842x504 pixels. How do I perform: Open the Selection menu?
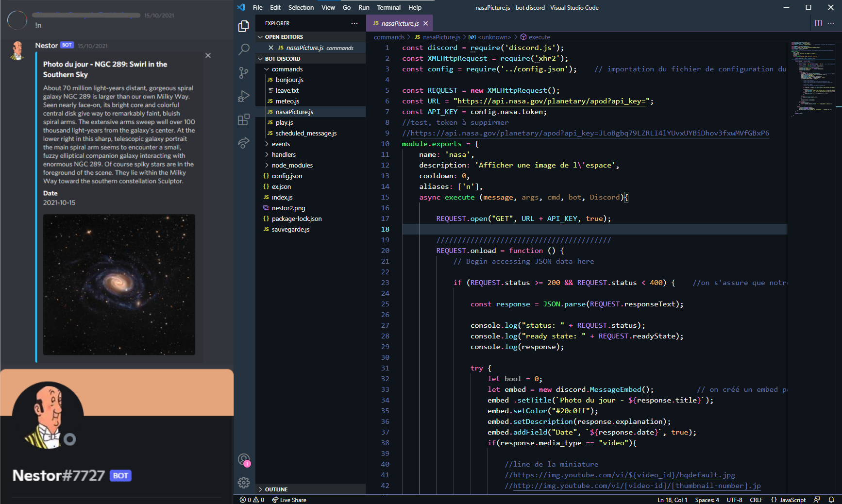pyautogui.click(x=301, y=7)
